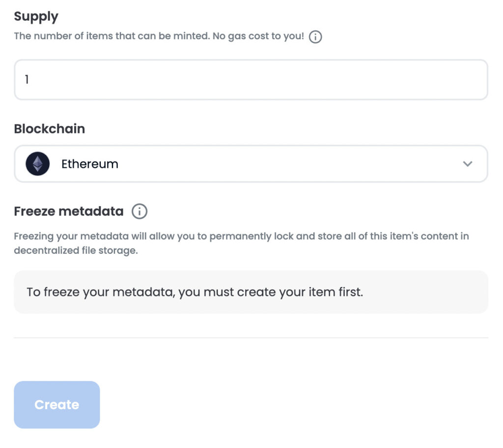Click 'decentralized file storage' text
This screenshot has width=503, height=448.
tap(76, 251)
